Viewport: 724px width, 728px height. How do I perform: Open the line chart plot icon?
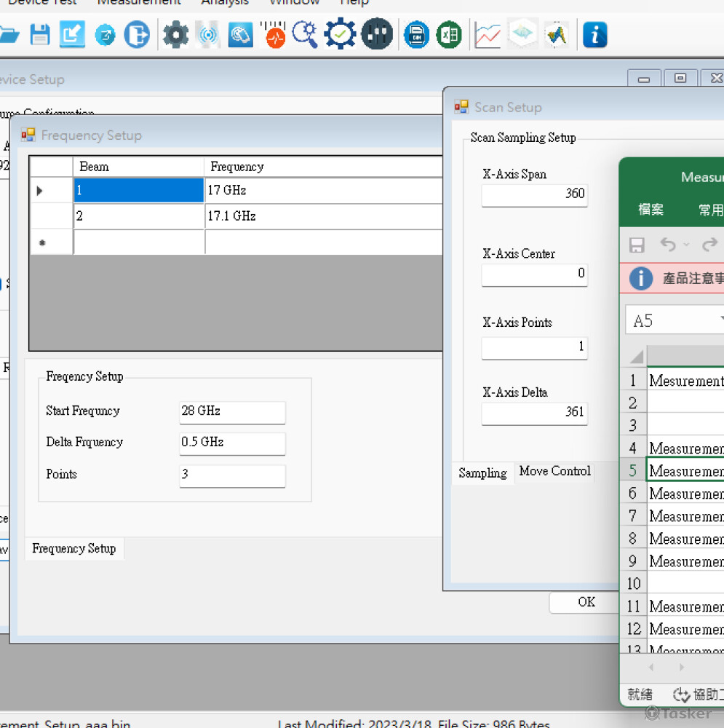tap(488, 34)
